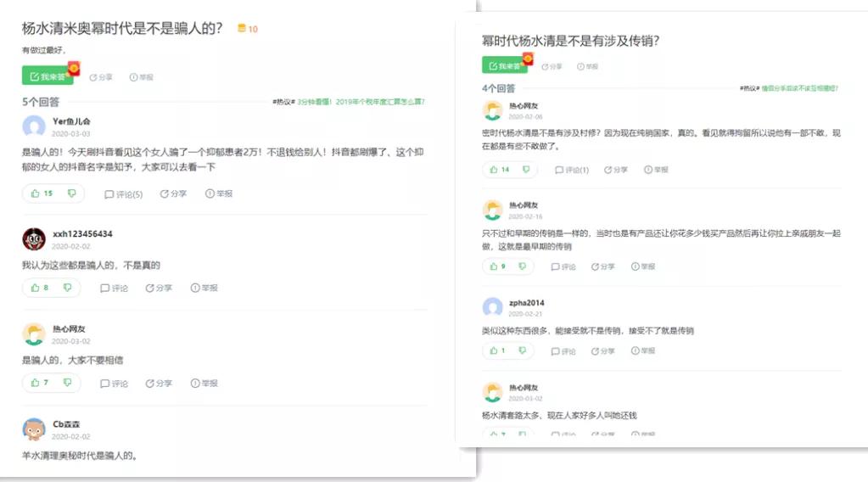Open Yer鱼儿会's profile by username
This screenshot has height=482, width=868.
coord(71,121)
